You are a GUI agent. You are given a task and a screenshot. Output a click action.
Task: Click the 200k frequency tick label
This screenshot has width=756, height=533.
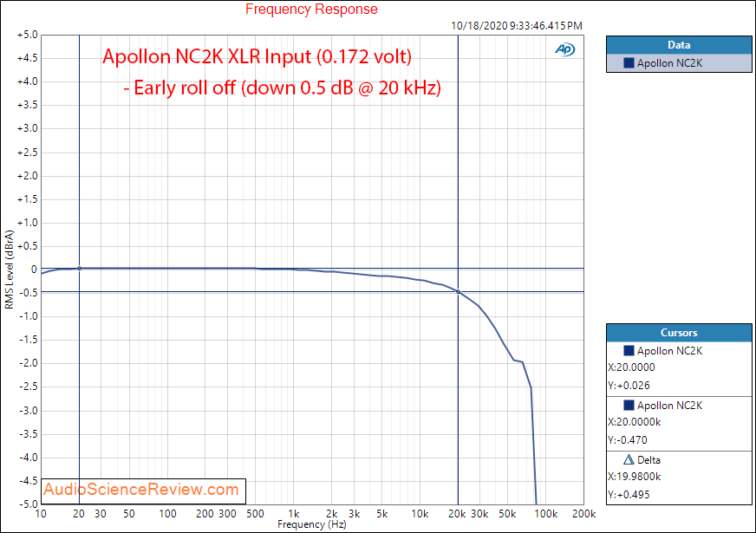point(583,514)
